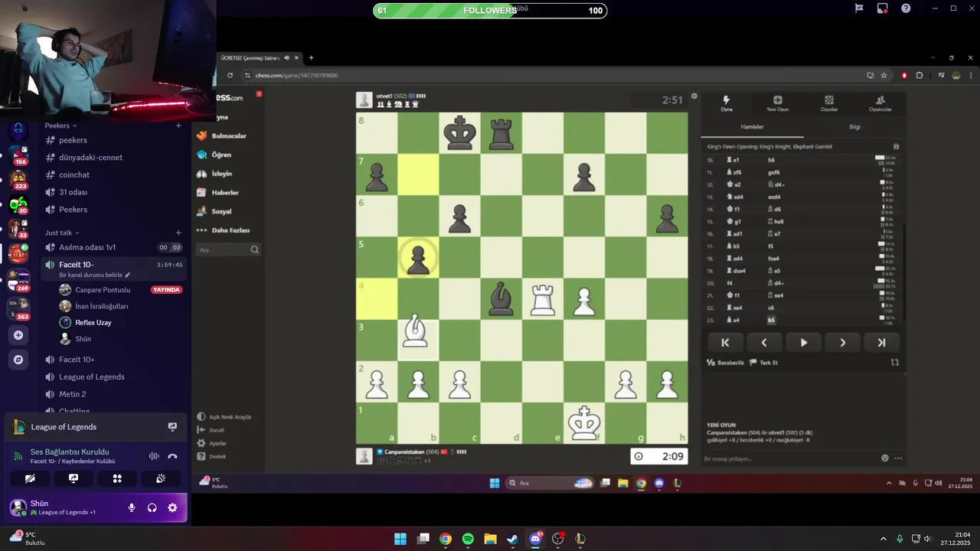Toggle noise suppression waveform icon
The height and width of the screenshot is (551, 980).
154,456
